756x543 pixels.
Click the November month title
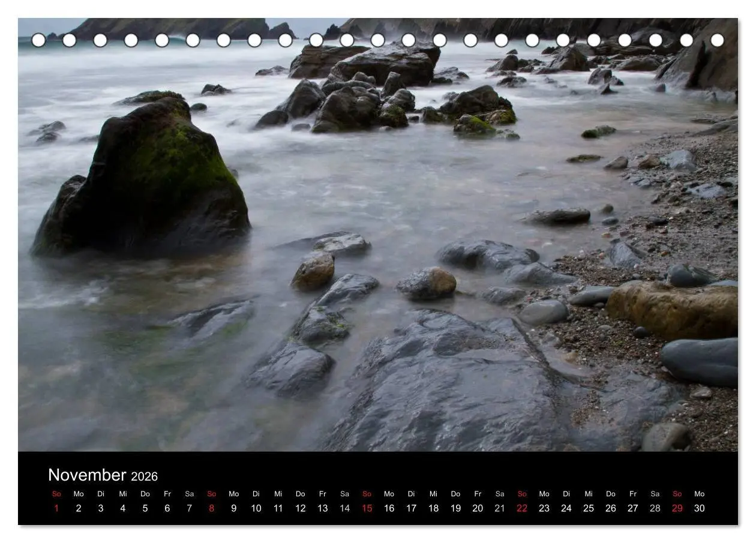[x=87, y=475]
